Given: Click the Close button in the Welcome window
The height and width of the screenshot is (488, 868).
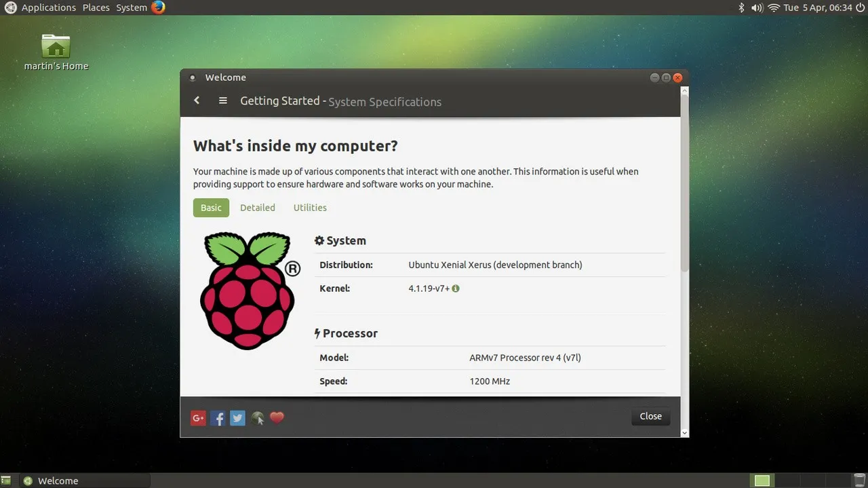Looking at the screenshot, I should pos(650,416).
